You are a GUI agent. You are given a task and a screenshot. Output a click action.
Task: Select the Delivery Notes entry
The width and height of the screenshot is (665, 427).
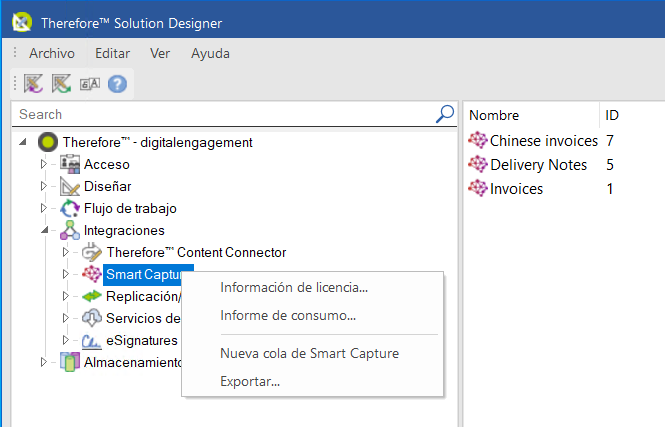539,165
